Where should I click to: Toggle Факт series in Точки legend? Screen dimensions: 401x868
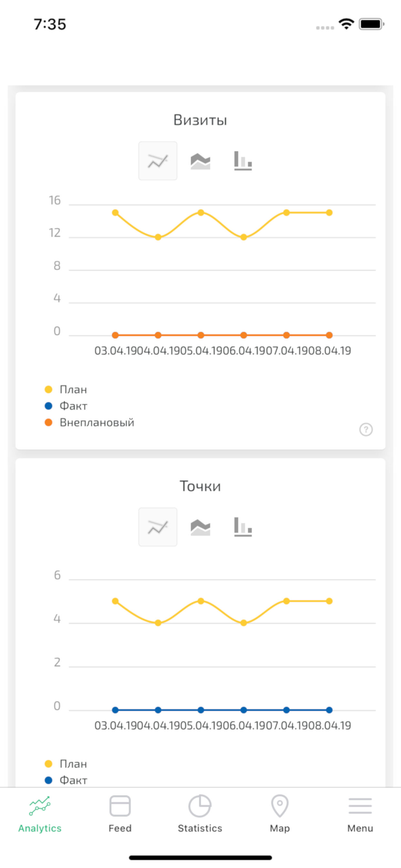point(66,780)
